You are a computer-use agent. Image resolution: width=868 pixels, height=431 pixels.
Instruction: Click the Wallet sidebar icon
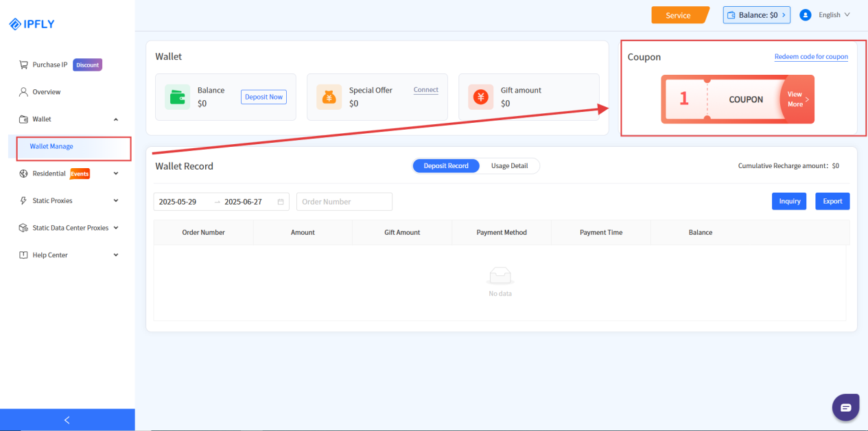pos(23,119)
